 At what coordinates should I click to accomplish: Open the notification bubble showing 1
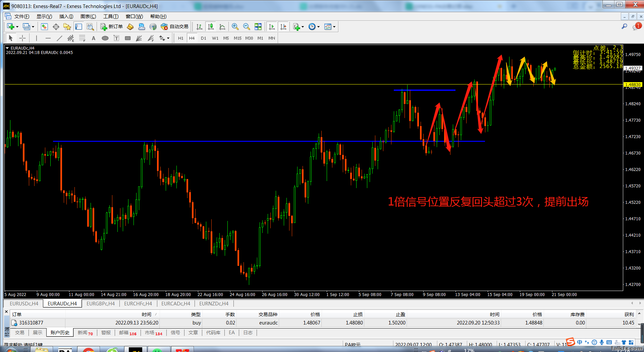(x=637, y=26)
